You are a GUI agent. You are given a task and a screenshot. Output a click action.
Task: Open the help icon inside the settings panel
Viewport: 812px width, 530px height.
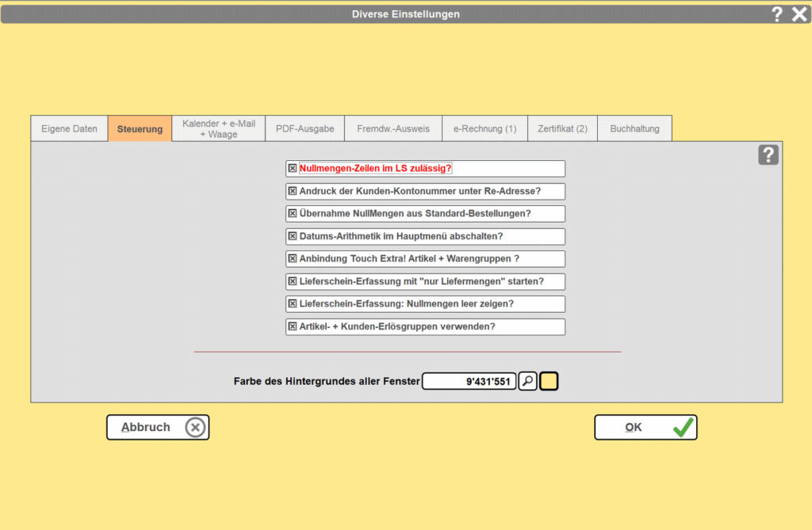pyautogui.click(x=768, y=155)
